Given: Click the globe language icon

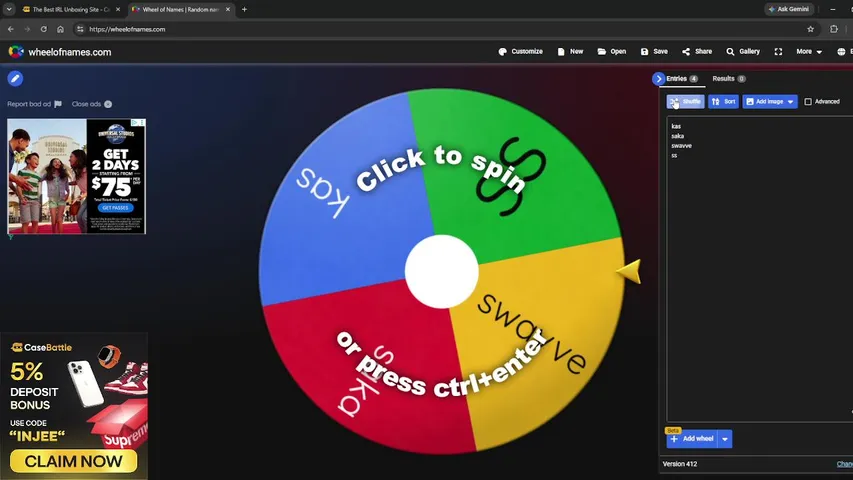Looking at the screenshot, I should coord(841,52).
